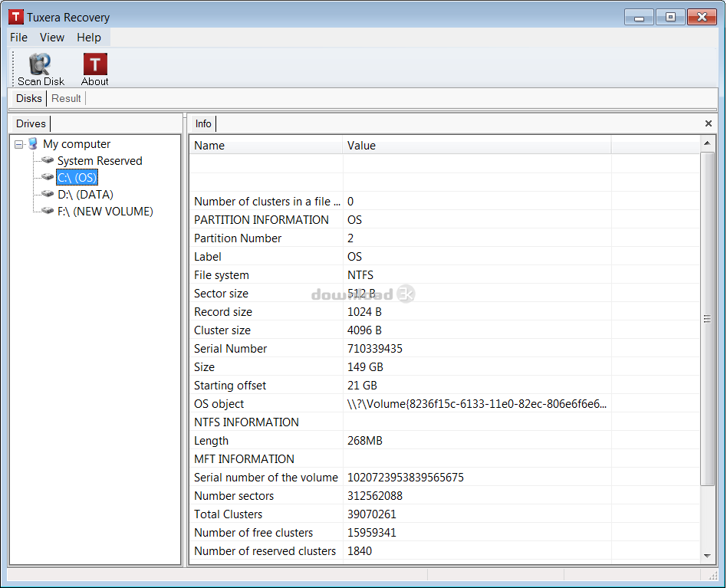The height and width of the screenshot is (588, 727).
Task: Click the 'Label' row name
Action: coord(207,257)
